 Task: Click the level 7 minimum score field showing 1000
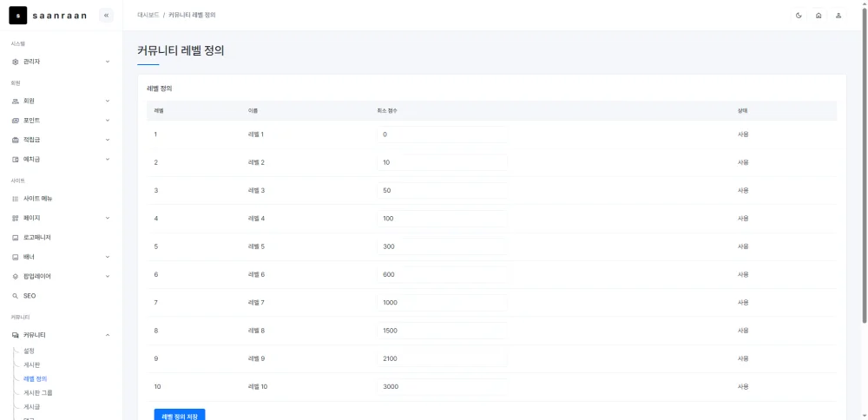coord(442,303)
